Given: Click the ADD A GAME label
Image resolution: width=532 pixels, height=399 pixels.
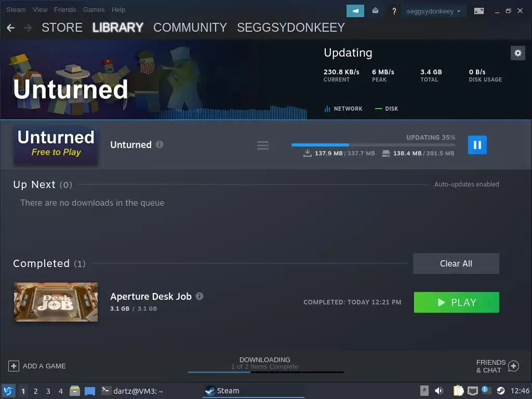Looking at the screenshot, I should point(44,366).
